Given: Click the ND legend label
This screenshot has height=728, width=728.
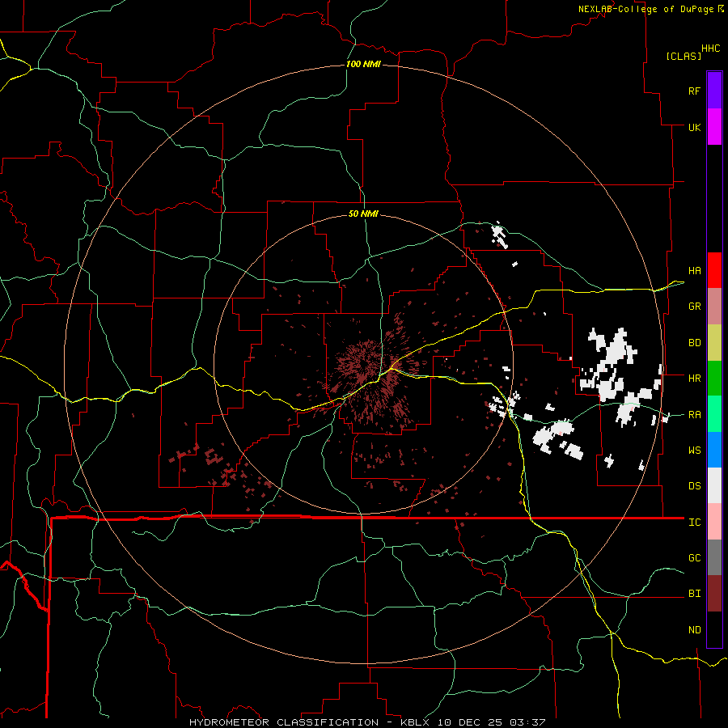Looking at the screenshot, I should [x=694, y=630].
